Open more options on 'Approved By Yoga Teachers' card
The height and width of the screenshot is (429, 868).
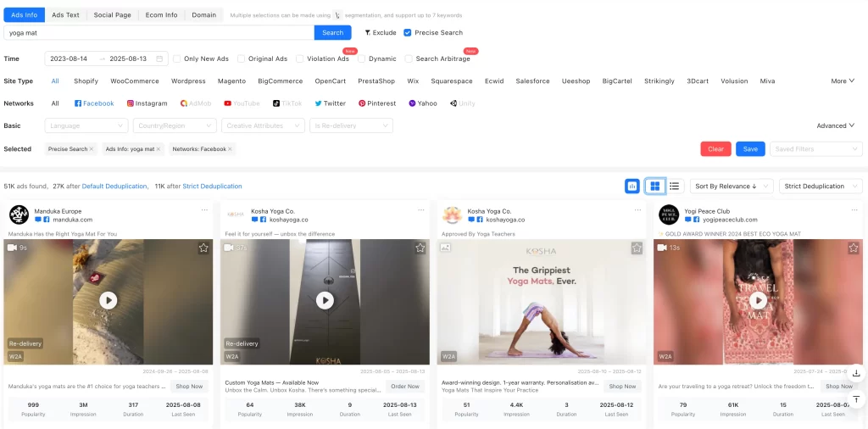pyautogui.click(x=638, y=210)
